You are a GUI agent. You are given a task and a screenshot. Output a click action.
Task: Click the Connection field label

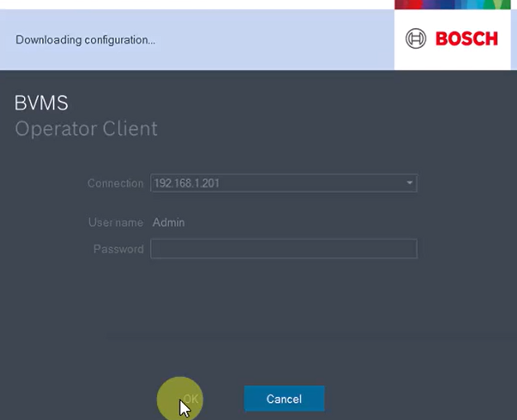pos(115,184)
